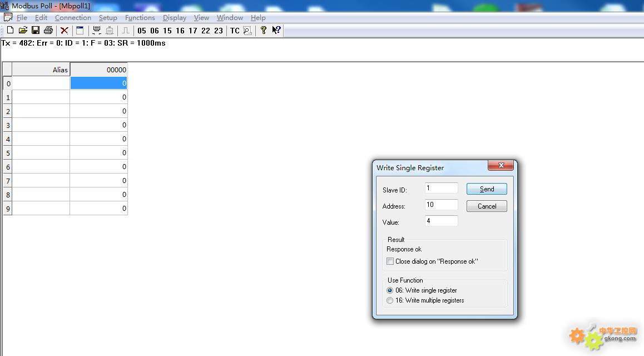644x356 pixels.
Task: Click row header number 9
Action: [x=8, y=209]
